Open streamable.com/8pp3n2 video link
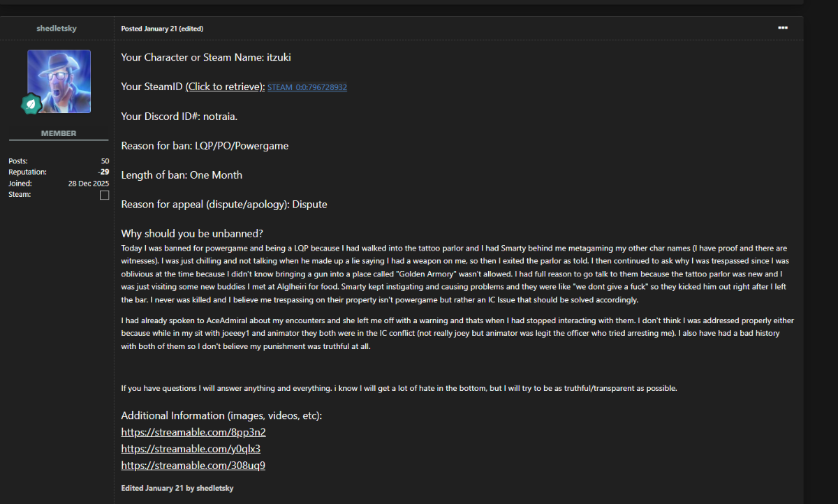This screenshot has height=504, width=838. (x=193, y=432)
